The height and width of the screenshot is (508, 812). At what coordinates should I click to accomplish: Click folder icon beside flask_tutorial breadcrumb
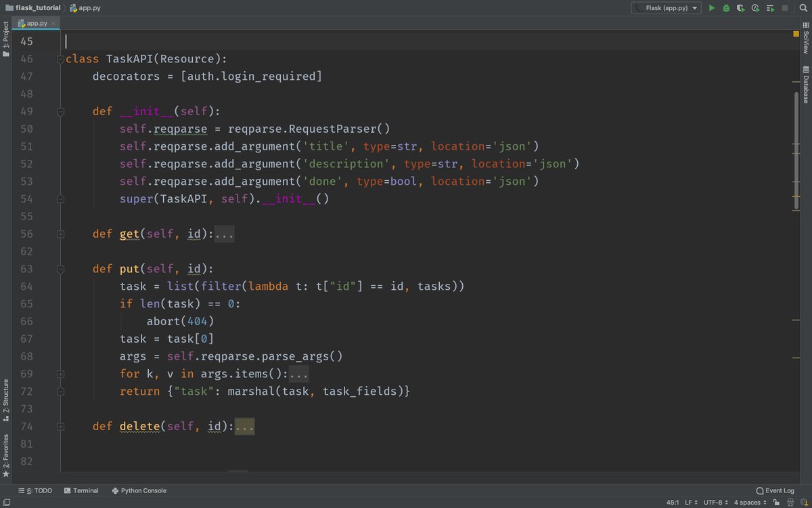9,8
